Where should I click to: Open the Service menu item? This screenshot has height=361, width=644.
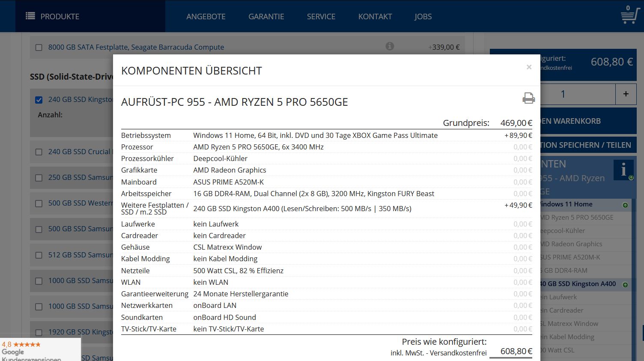[321, 16]
